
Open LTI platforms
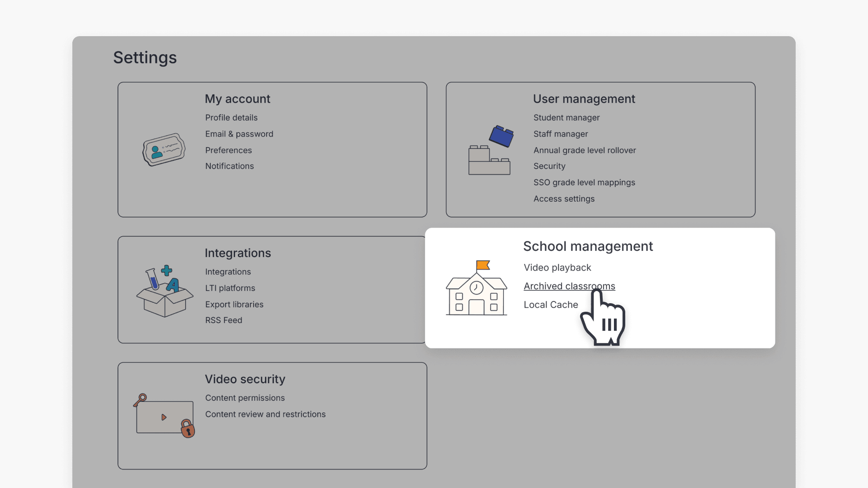230,288
